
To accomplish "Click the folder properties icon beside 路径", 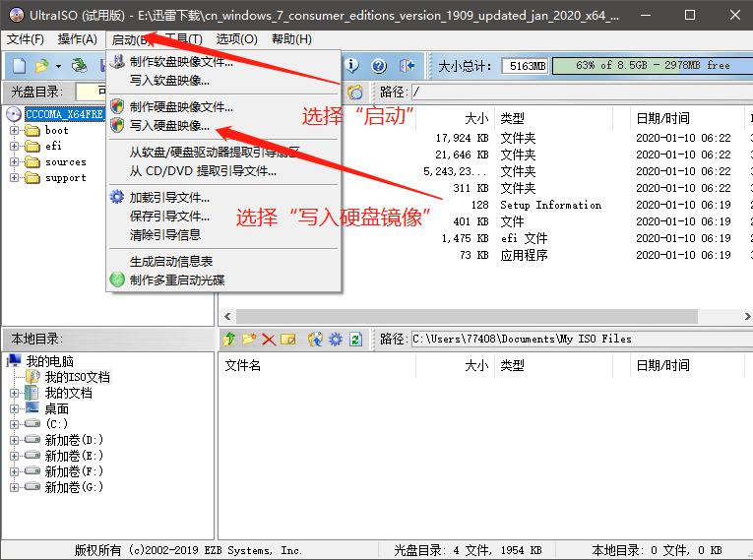I will click(x=355, y=92).
